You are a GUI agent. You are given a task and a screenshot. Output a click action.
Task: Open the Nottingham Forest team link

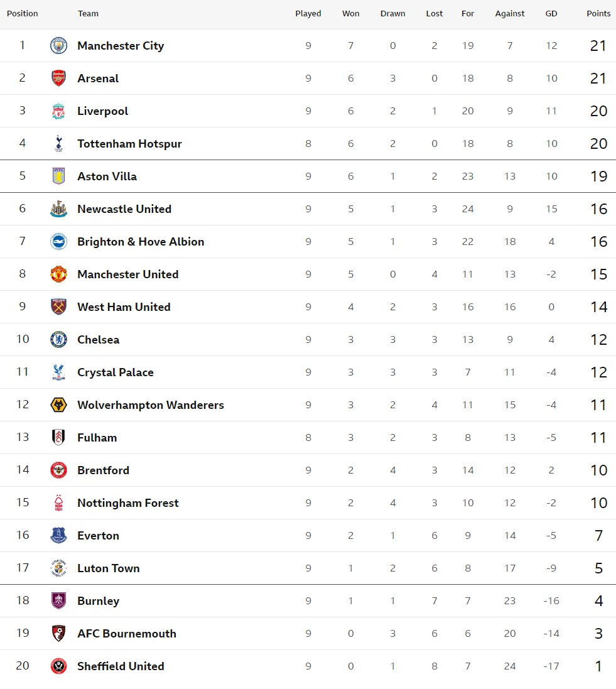[x=128, y=503]
